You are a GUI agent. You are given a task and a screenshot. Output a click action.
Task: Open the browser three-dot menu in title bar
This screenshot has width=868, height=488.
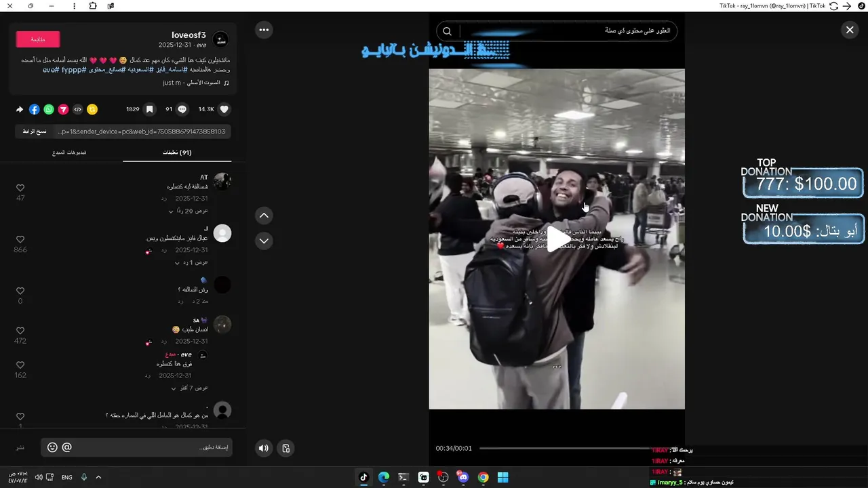[x=74, y=5]
